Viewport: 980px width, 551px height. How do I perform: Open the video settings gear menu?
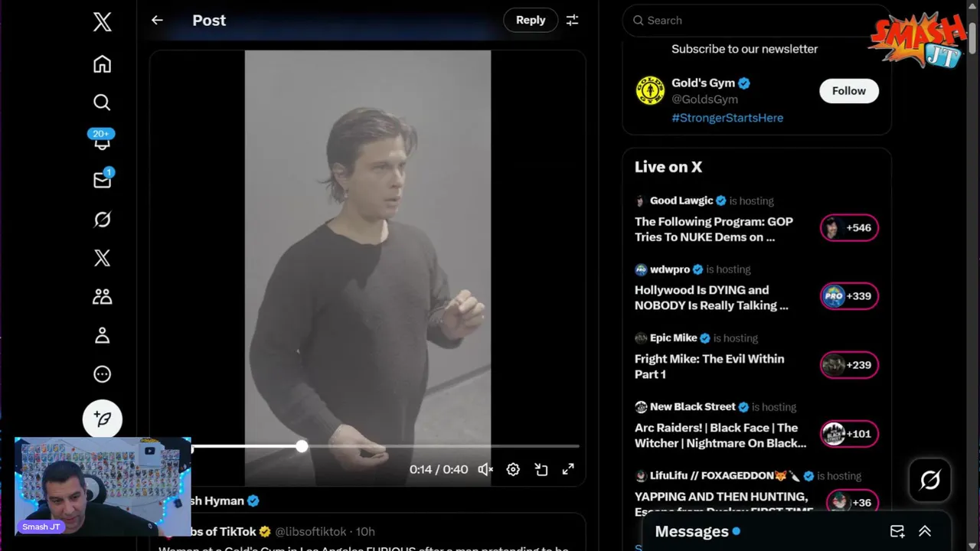coord(513,469)
